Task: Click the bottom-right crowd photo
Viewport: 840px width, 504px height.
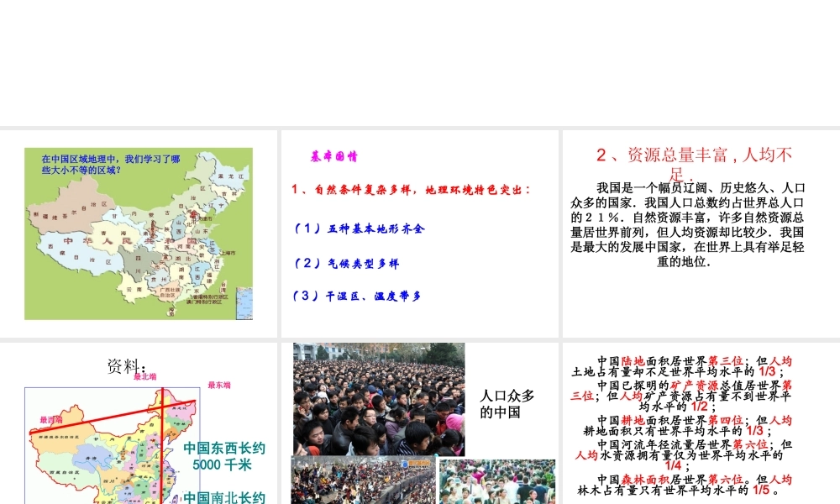Action: [x=497, y=481]
